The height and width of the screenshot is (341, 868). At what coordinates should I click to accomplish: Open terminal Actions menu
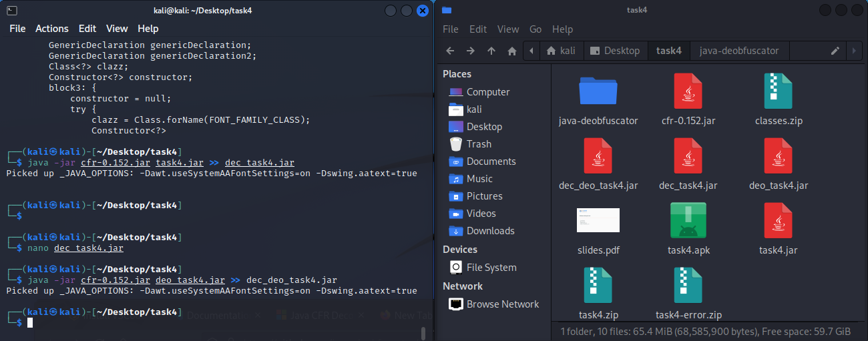pos(52,29)
